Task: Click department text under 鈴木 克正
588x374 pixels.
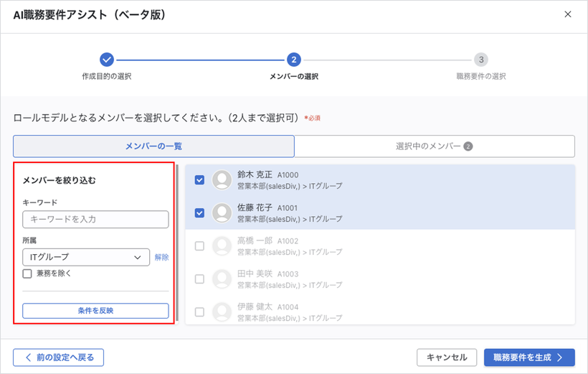Action: (290, 186)
